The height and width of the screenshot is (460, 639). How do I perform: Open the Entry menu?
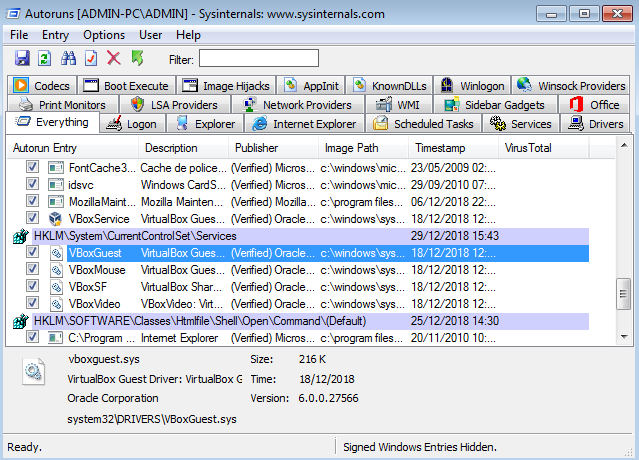55,35
